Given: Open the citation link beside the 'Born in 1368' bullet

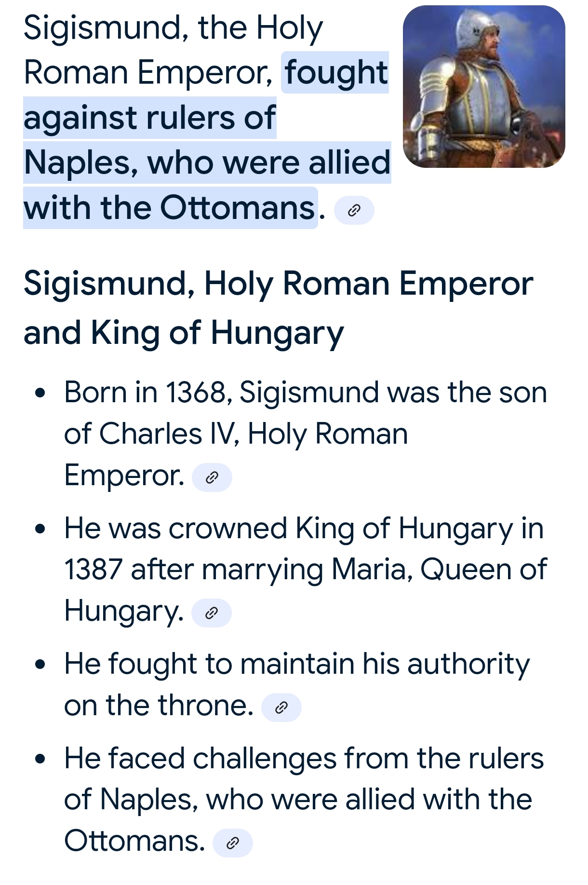Looking at the screenshot, I should tap(212, 478).
